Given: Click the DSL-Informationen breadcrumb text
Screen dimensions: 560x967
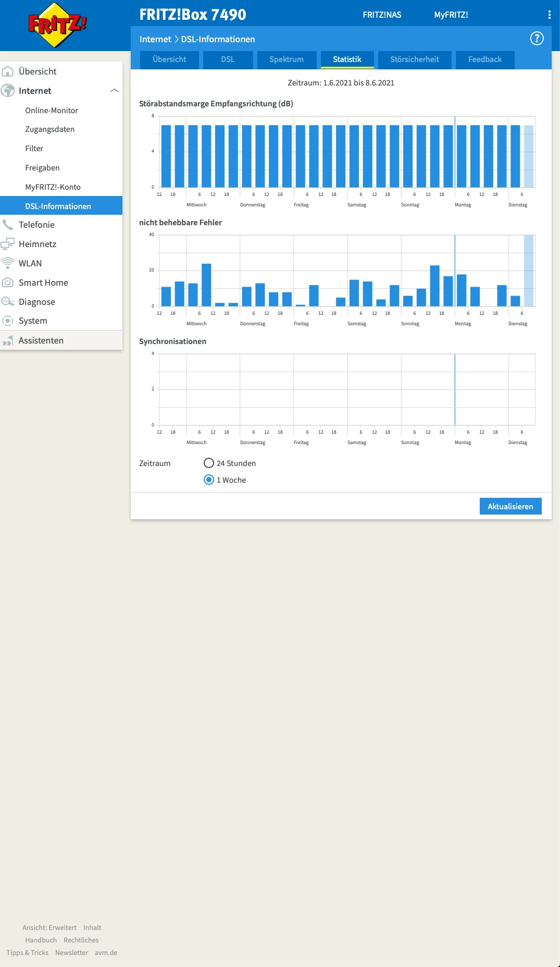Looking at the screenshot, I should (x=218, y=39).
